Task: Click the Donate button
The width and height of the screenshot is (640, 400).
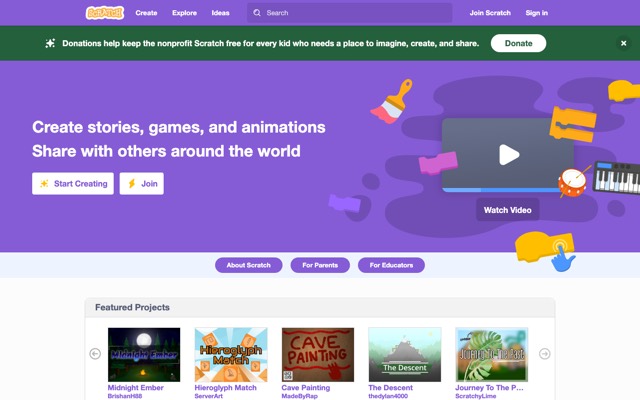Action: click(x=518, y=43)
